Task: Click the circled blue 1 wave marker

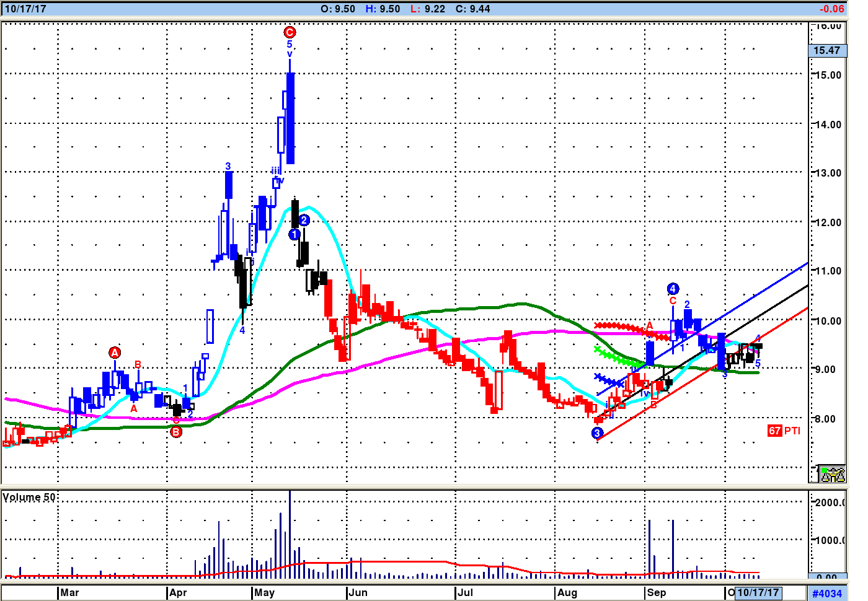Action: click(294, 234)
